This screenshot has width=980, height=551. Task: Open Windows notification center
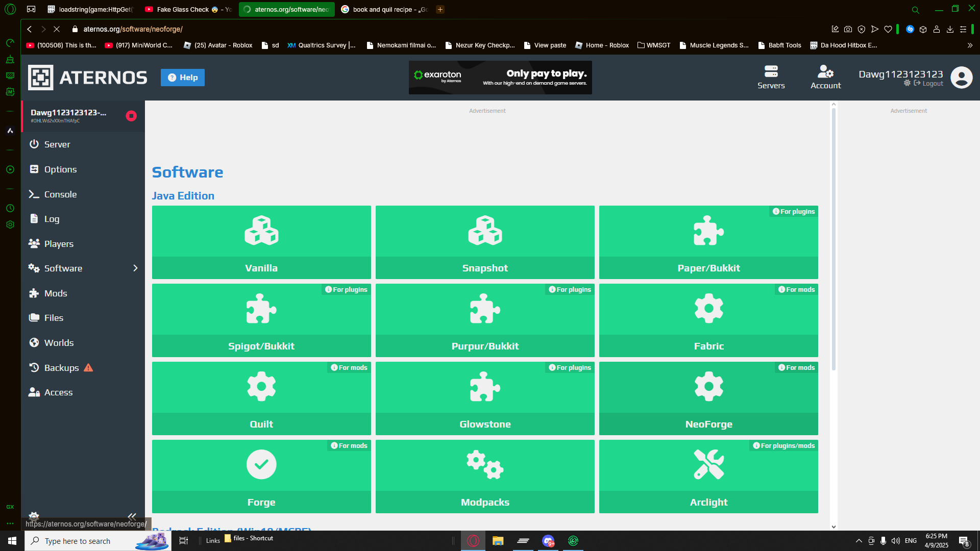(x=964, y=541)
